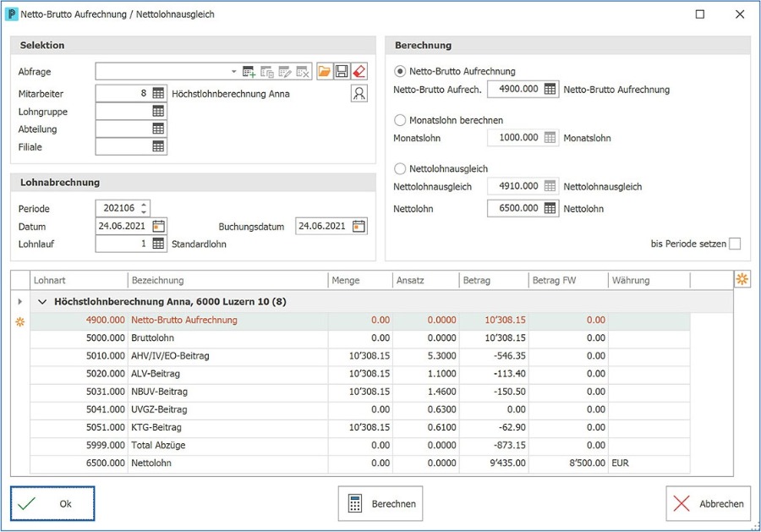Click the edit query icon

[x=285, y=72]
